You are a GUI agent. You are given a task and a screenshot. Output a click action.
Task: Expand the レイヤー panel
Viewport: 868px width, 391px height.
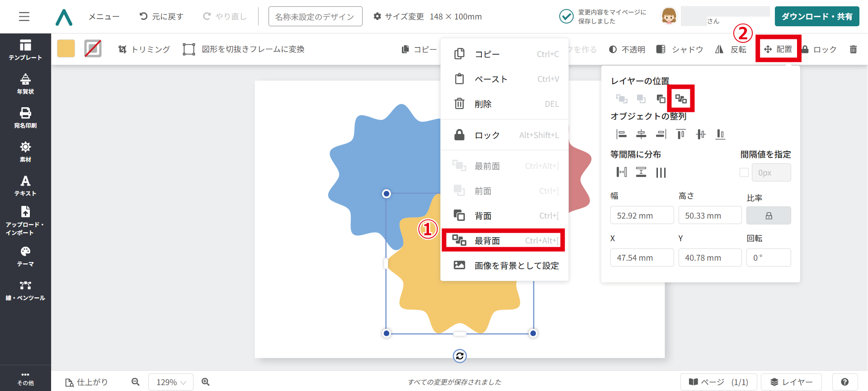pos(791,382)
